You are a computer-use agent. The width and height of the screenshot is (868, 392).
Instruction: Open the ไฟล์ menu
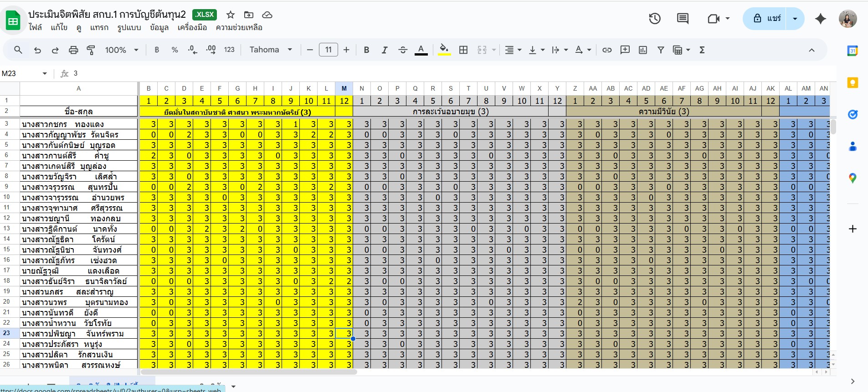pyautogui.click(x=35, y=27)
